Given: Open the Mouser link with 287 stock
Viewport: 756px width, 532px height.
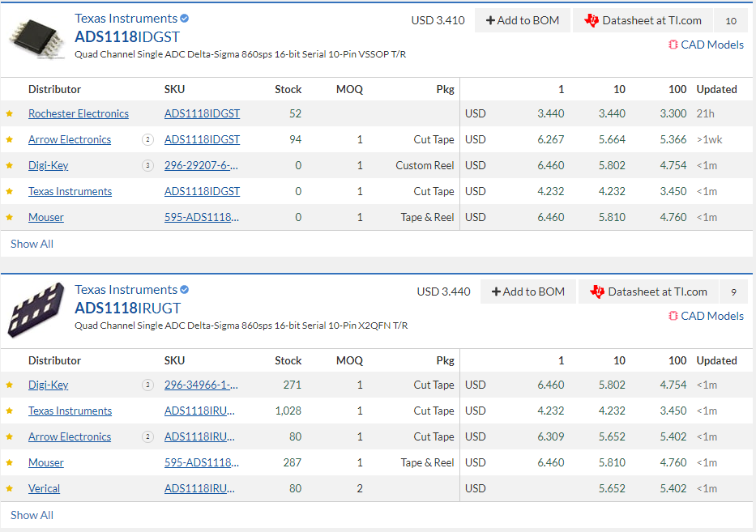Looking at the screenshot, I should coord(46,463).
